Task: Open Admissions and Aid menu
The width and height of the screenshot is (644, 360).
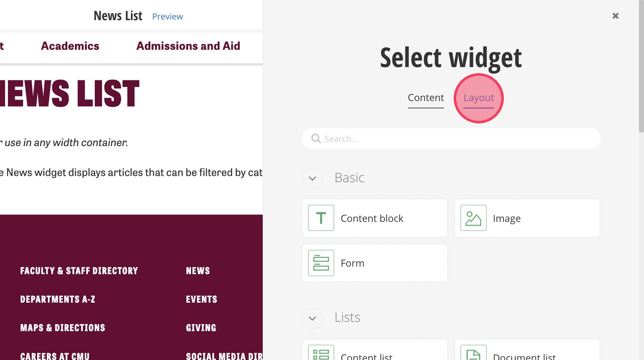Action: (x=188, y=46)
